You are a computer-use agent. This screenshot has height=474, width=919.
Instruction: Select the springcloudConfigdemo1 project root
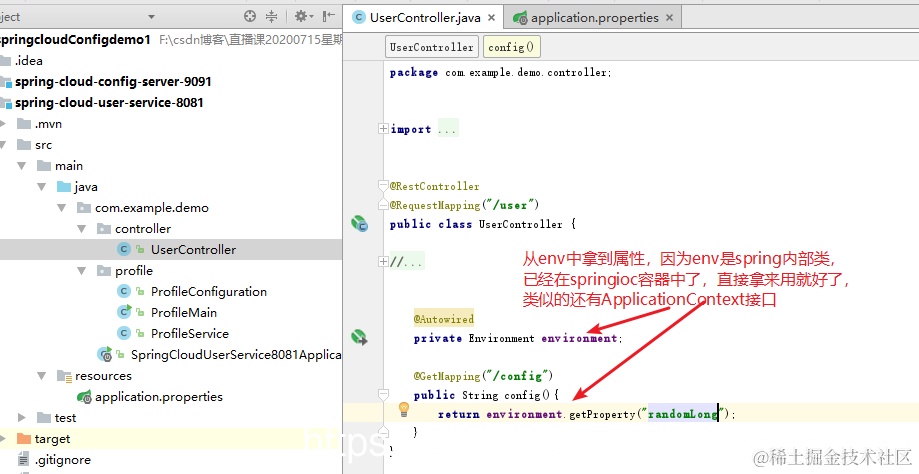(75, 39)
